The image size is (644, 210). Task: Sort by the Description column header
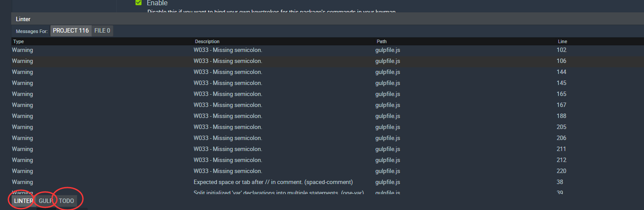pos(207,41)
